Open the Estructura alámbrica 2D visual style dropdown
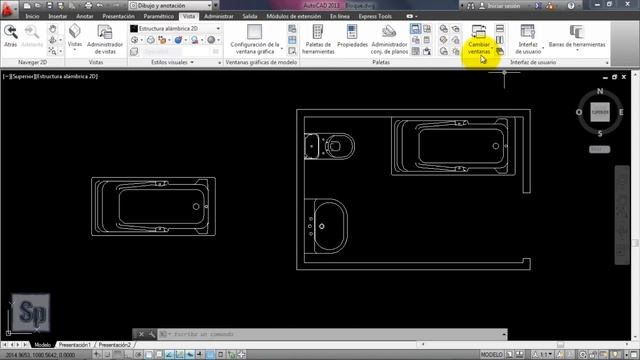640x360 pixels. [176, 29]
